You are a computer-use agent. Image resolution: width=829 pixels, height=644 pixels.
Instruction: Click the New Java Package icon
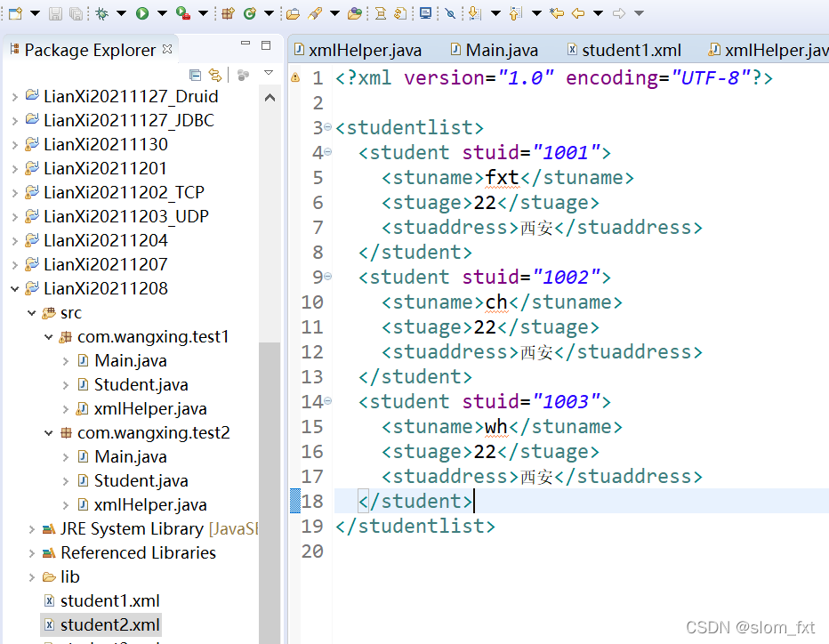228,13
